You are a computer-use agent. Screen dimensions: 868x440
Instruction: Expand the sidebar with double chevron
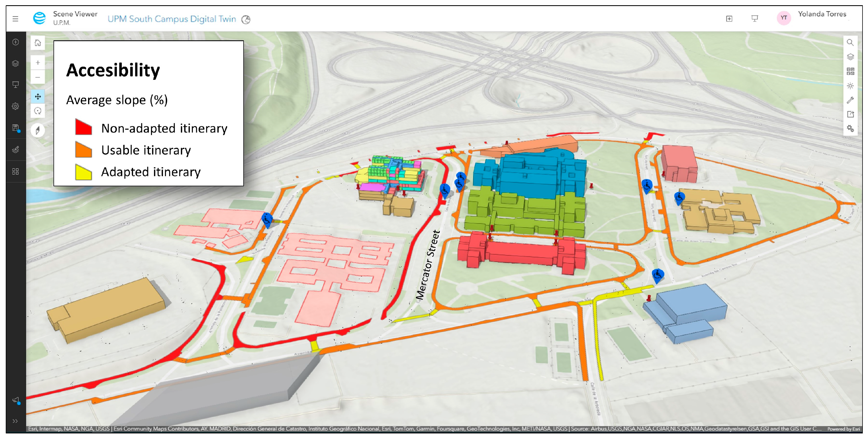click(15, 421)
